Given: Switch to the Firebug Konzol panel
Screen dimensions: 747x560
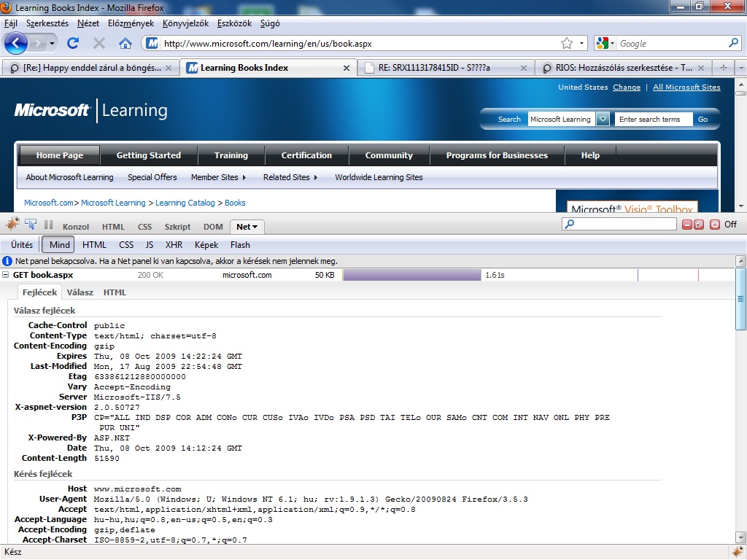Looking at the screenshot, I should [76, 227].
